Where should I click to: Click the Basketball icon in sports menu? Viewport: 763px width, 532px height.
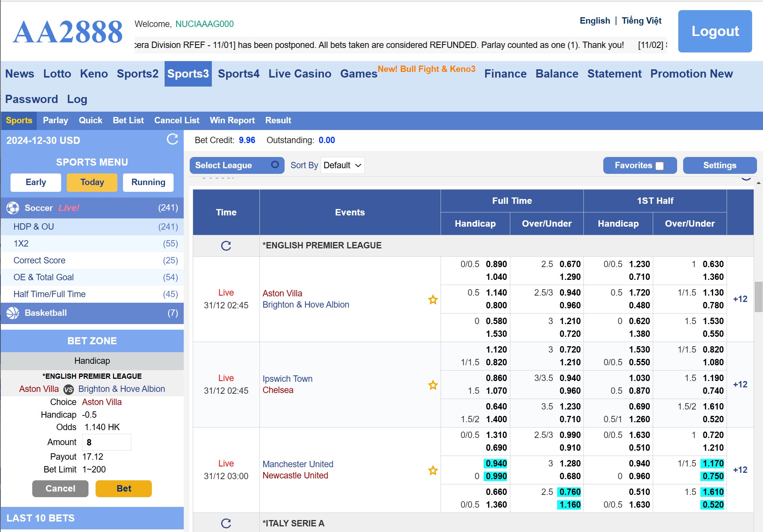click(x=13, y=313)
